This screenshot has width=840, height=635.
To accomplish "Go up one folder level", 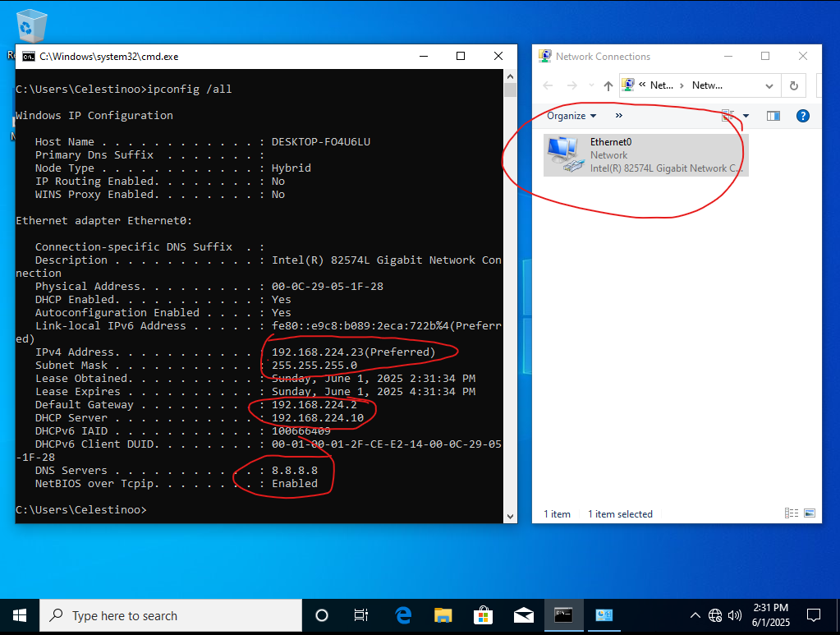I will (x=608, y=85).
